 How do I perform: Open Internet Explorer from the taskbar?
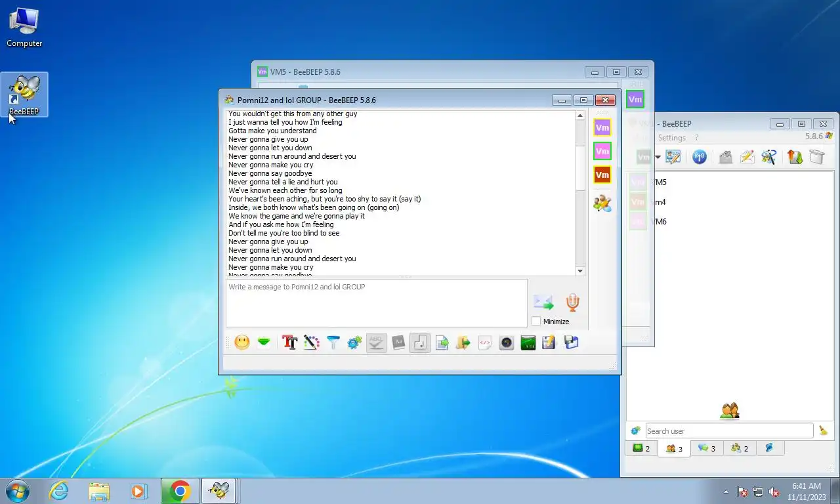(58, 491)
